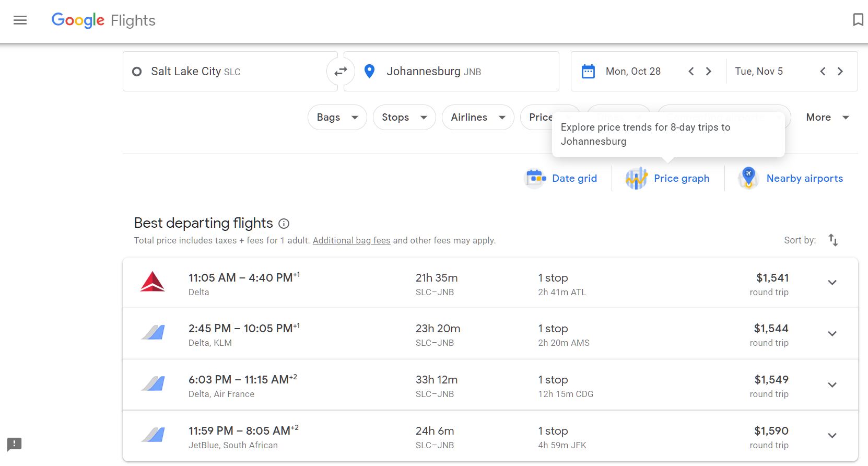Click the calendar icon by departure date
This screenshot has width=868, height=466.
pos(588,72)
